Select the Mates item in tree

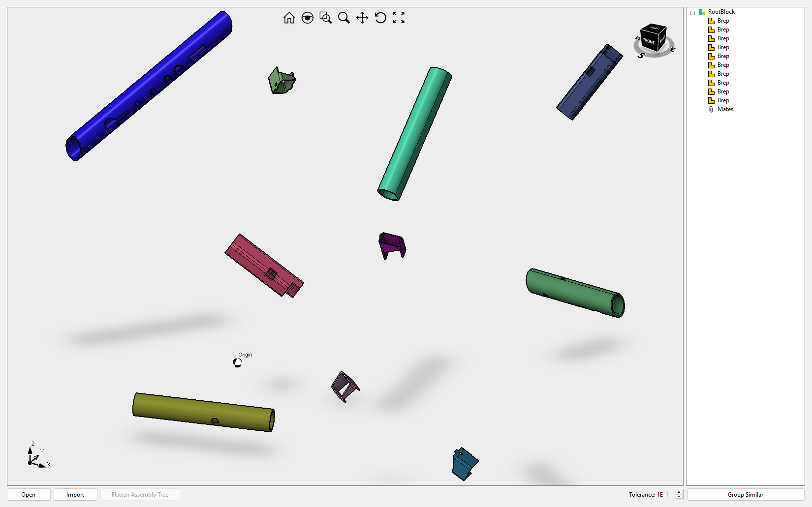(725, 109)
